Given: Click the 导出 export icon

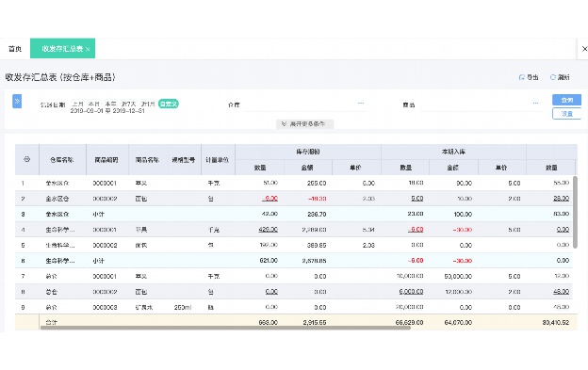Looking at the screenshot, I should click(x=522, y=77).
